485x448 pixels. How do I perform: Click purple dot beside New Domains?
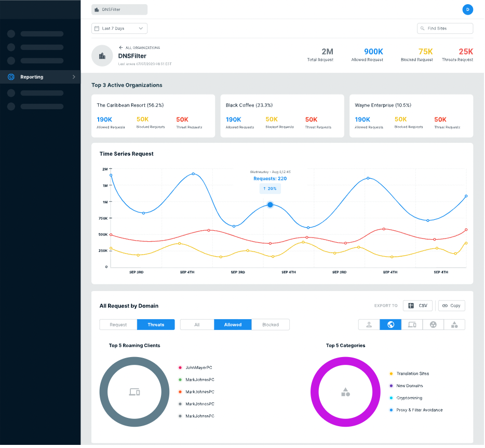coord(392,386)
